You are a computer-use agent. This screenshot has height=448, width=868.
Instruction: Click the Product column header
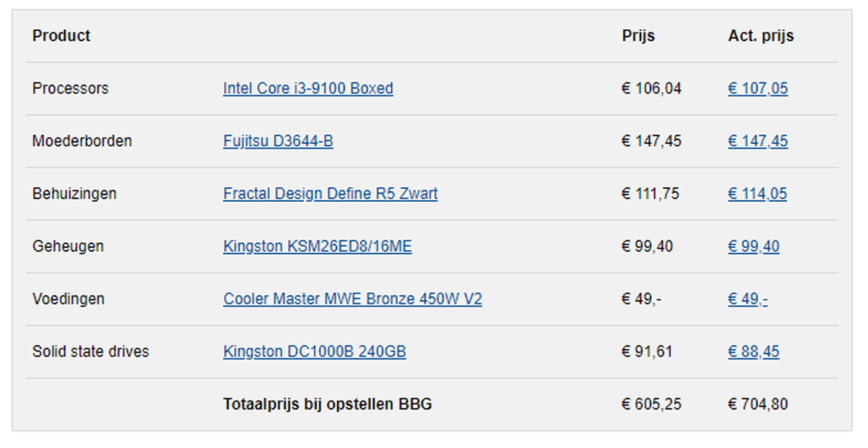coord(61,36)
